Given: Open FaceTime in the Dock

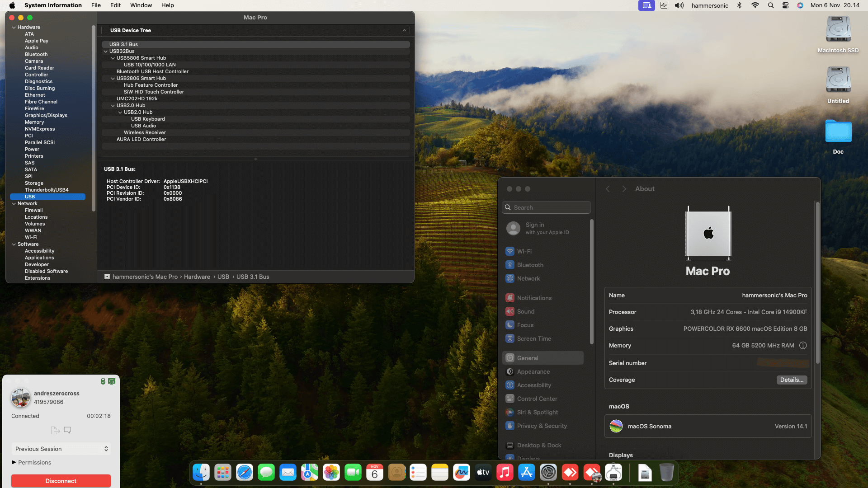Looking at the screenshot, I should click(x=353, y=473).
